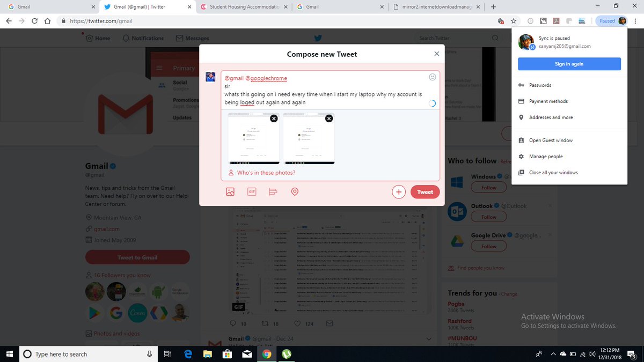Retweet the tweet showing 18 retweets
This screenshot has width=644, height=362.
[x=265, y=324]
